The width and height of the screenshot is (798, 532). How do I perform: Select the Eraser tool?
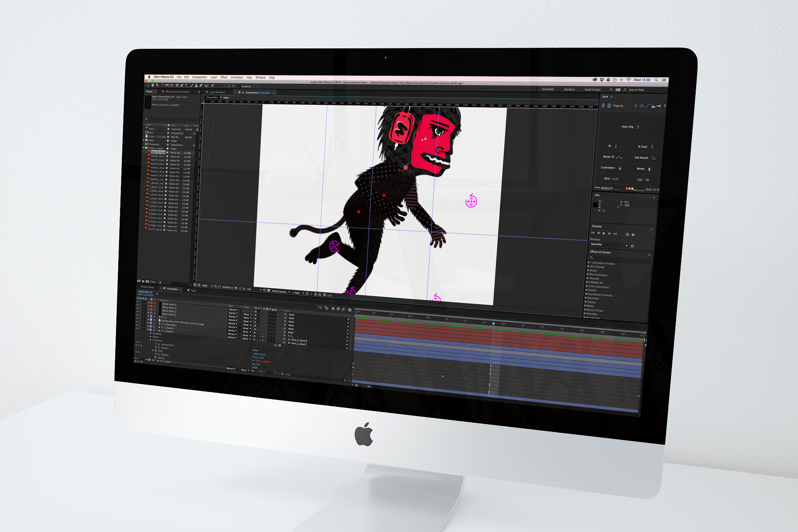click(x=201, y=86)
